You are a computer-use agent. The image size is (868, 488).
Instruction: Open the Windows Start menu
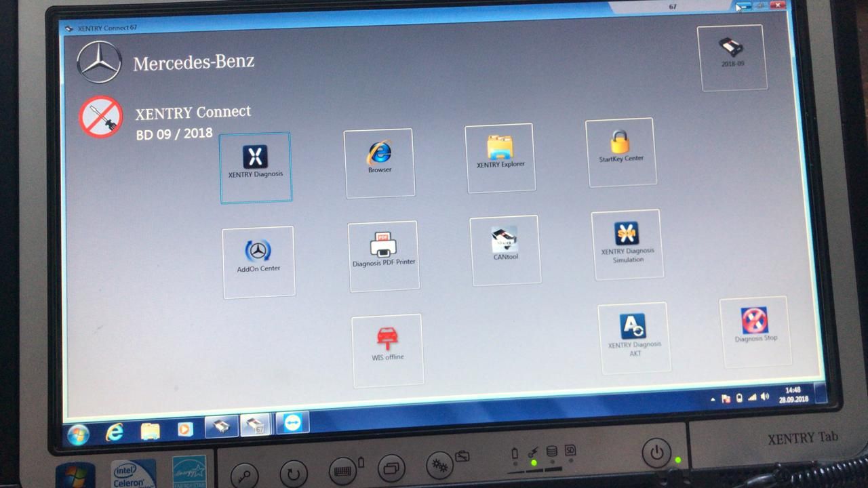point(78,434)
